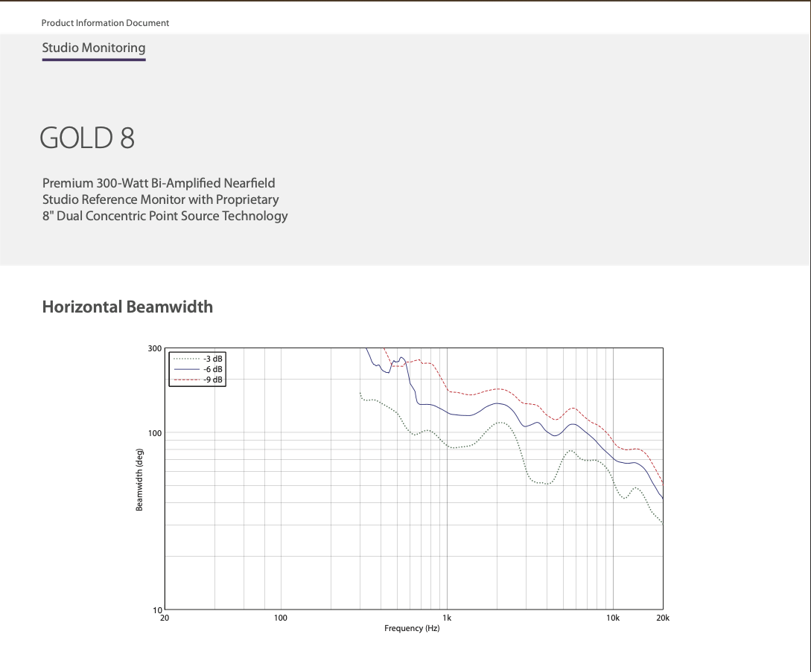Click '8" Dual Concentric Point Source Technology' line
The height and width of the screenshot is (672, 811).
(165, 216)
